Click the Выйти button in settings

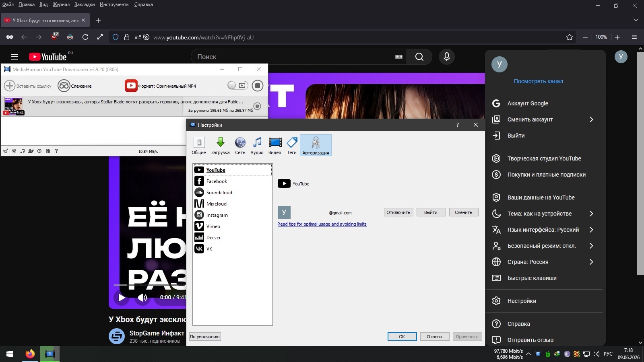click(431, 212)
